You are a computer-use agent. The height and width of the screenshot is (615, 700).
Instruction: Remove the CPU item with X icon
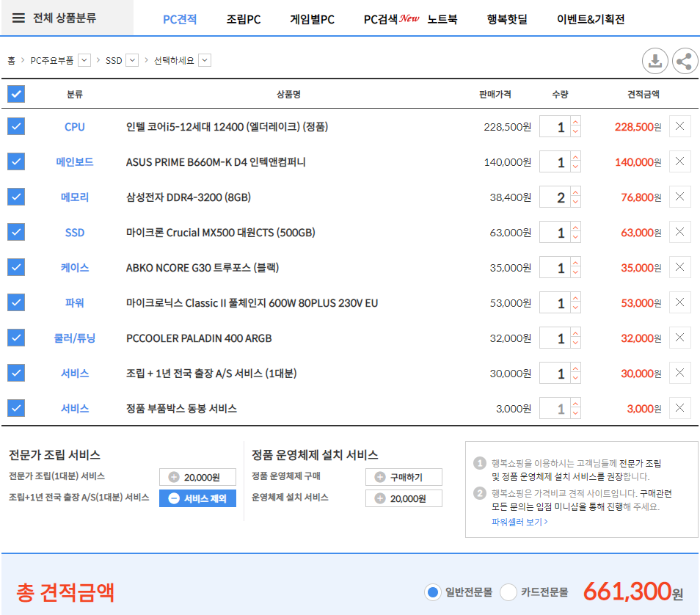tap(679, 126)
